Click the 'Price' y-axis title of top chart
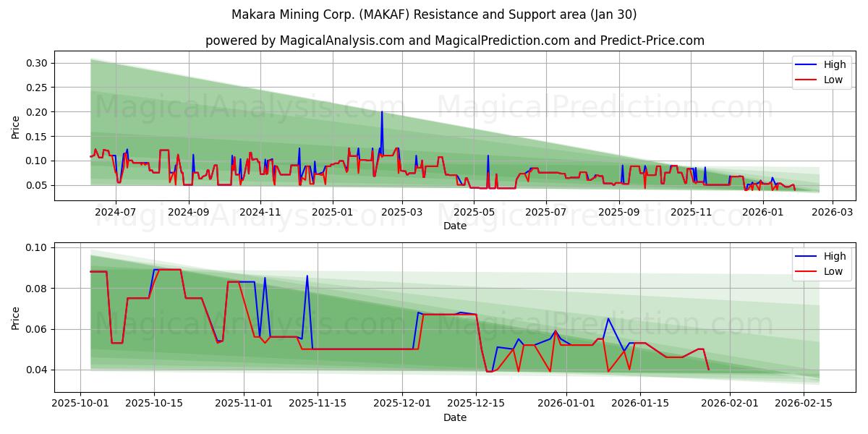This screenshot has height=434, width=868. [x=16, y=127]
